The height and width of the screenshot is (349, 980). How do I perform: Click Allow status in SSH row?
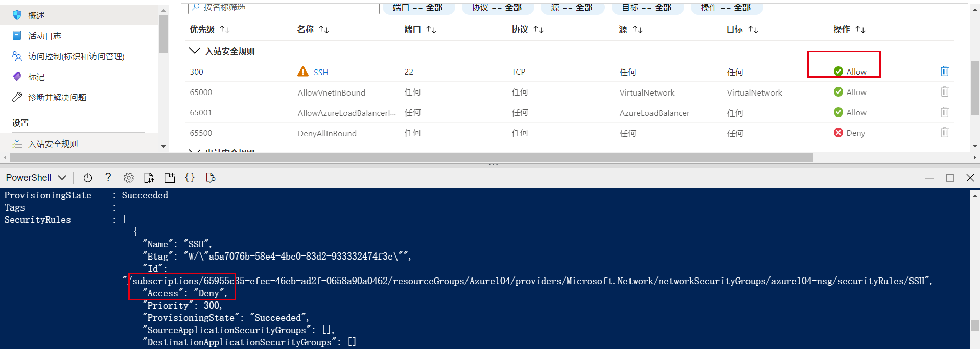point(850,72)
